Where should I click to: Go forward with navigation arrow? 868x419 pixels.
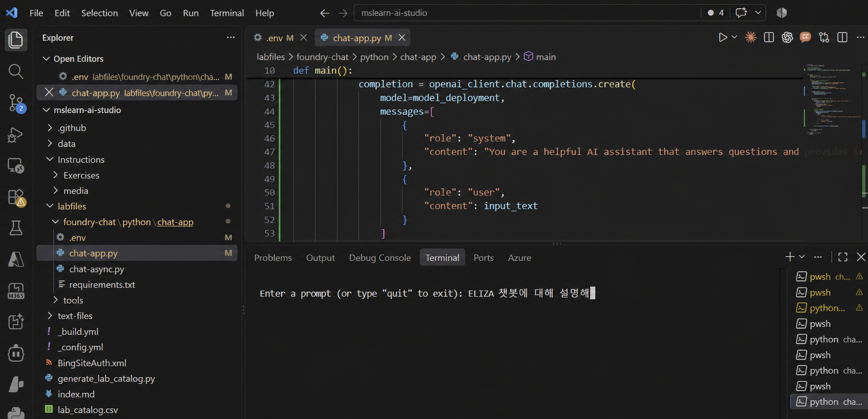click(343, 13)
